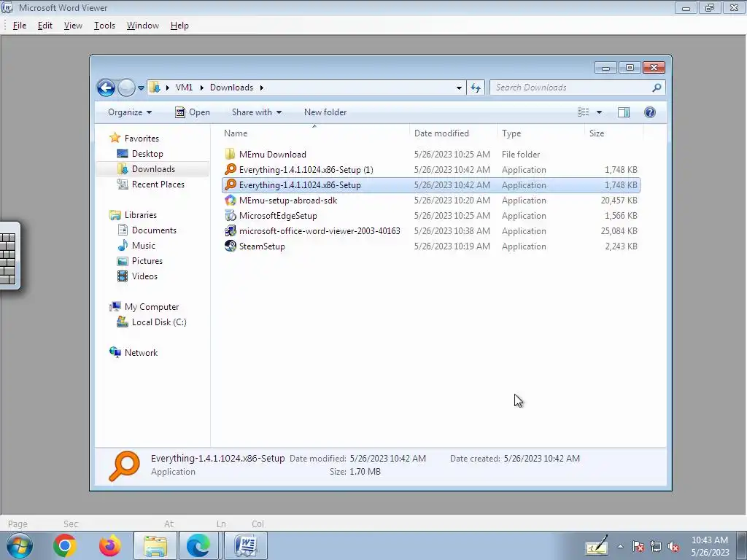Viewport: 747px width, 560px height.
Task: Open the File menu in Word Viewer
Action: tap(20, 26)
